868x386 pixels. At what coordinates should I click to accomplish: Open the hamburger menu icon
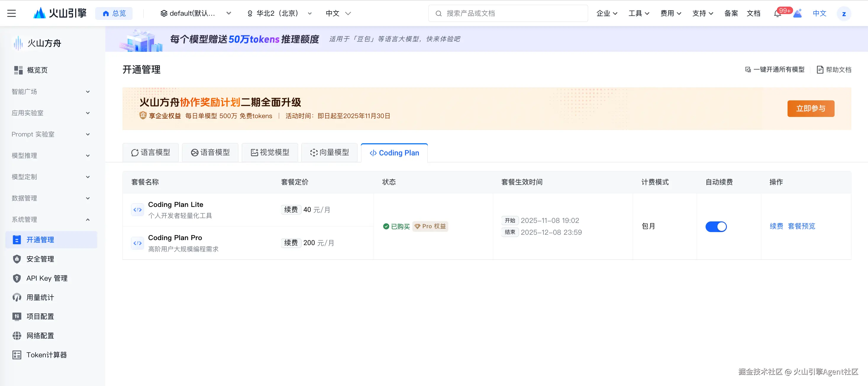pyautogui.click(x=12, y=14)
